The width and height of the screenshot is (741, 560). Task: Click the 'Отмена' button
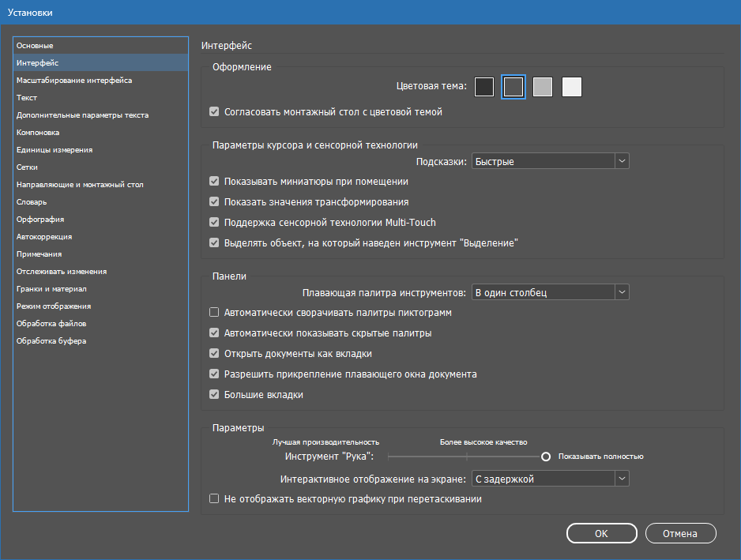click(x=680, y=533)
